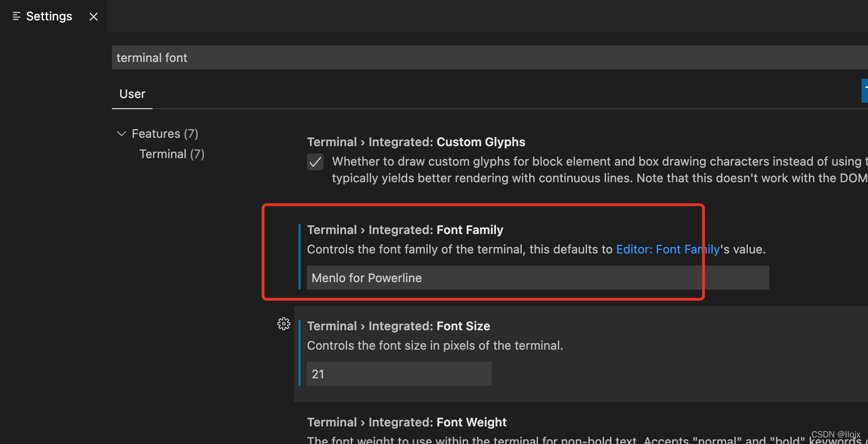The width and height of the screenshot is (868, 444).
Task: Select the Features (7) tree item
Action: (x=165, y=134)
